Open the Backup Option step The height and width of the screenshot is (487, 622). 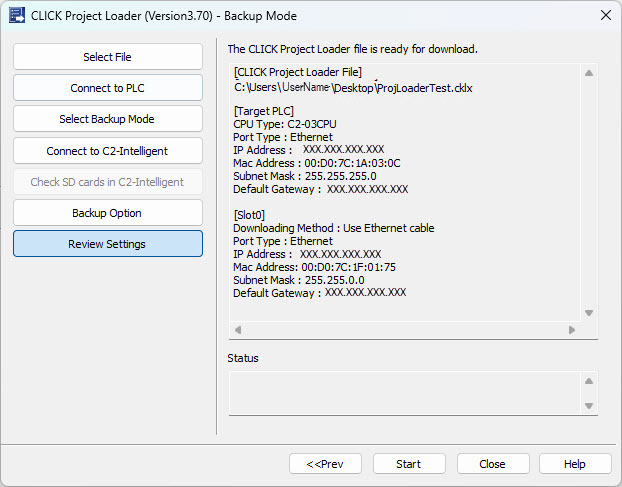tap(108, 213)
